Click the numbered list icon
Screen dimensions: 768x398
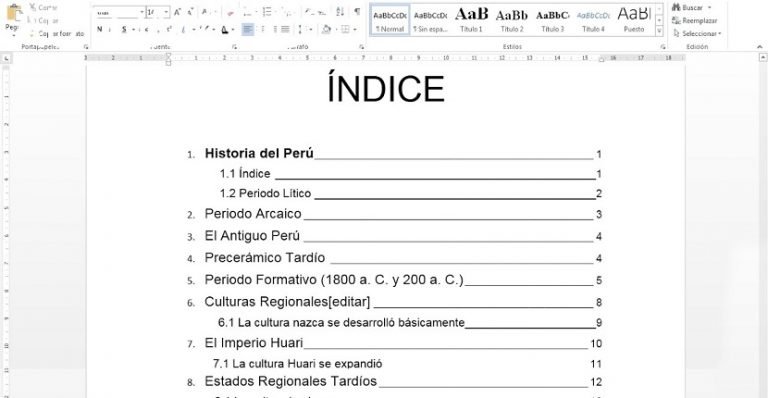click(266, 12)
